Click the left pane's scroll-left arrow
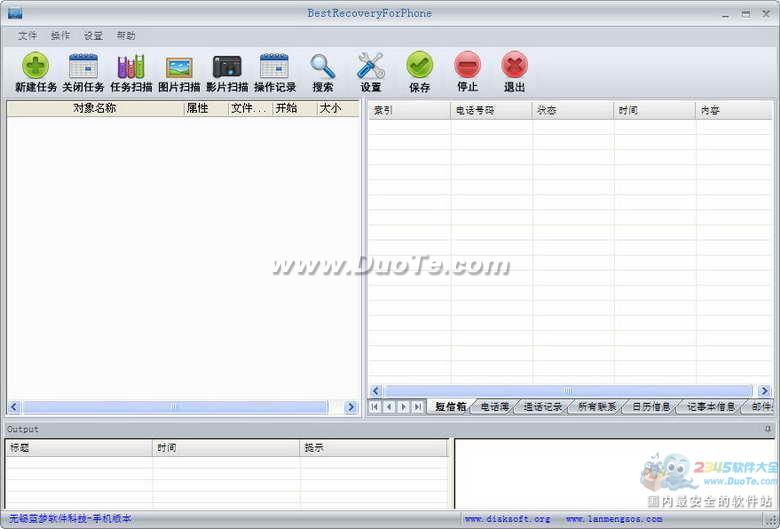The image size is (780, 529). pyautogui.click(x=14, y=407)
